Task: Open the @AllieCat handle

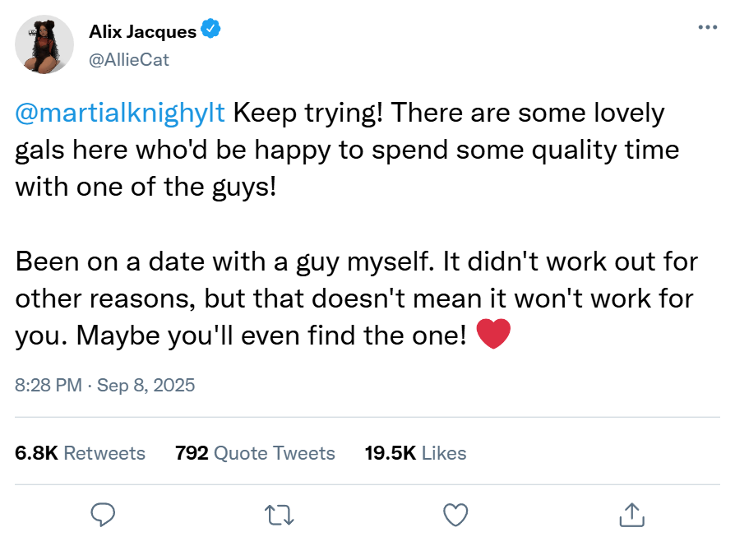Action: (129, 59)
